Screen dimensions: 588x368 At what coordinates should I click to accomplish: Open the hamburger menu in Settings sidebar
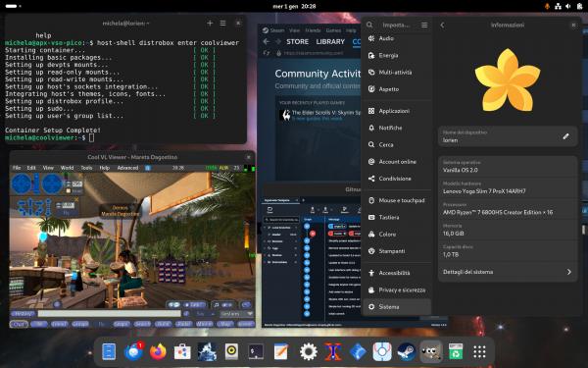pyautogui.click(x=424, y=25)
